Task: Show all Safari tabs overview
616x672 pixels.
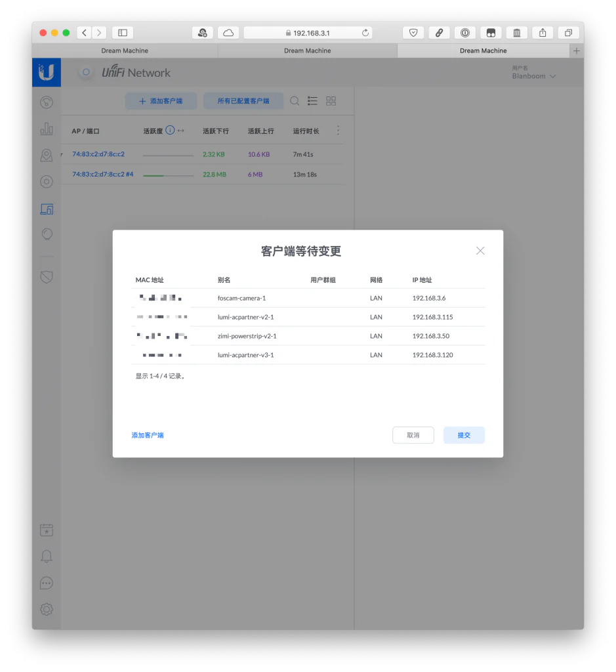Action: (x=568, y=33)
